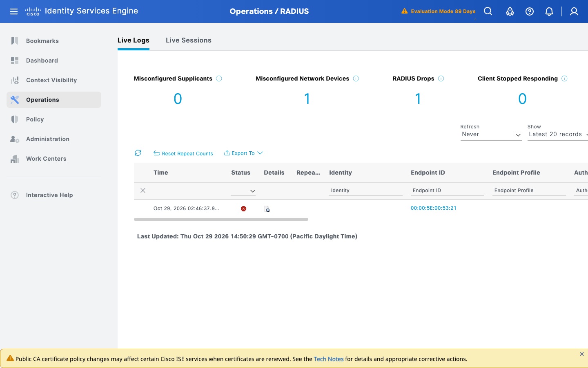Close the yellow certificate warning banner
Image resolution: width=588 pixels, height=368 pixels.
582,354
